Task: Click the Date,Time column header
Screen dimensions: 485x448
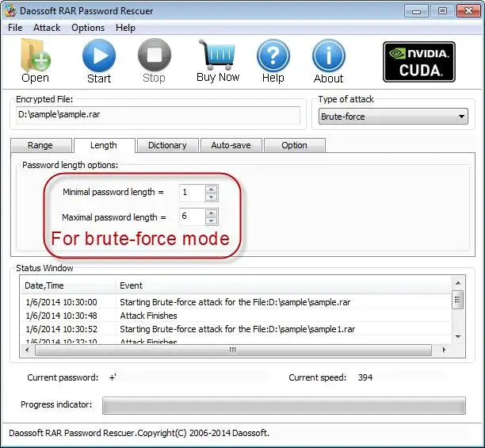Action: tap(67, 285)
